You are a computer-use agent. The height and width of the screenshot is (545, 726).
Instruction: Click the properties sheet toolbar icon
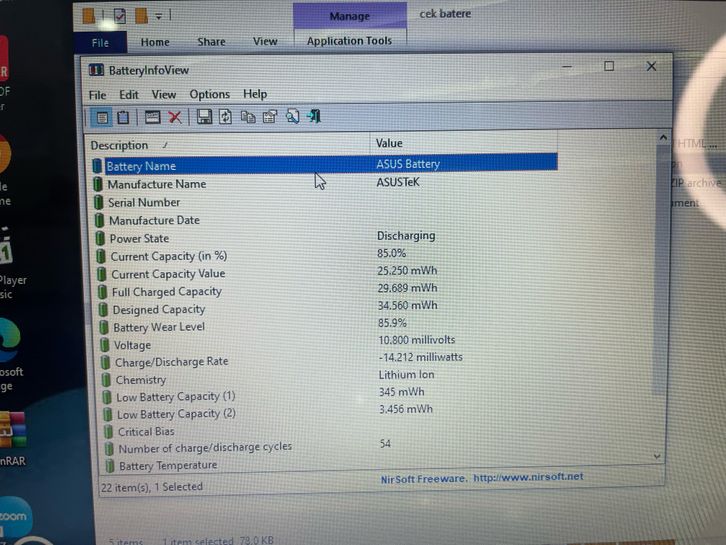pos(269,117)
